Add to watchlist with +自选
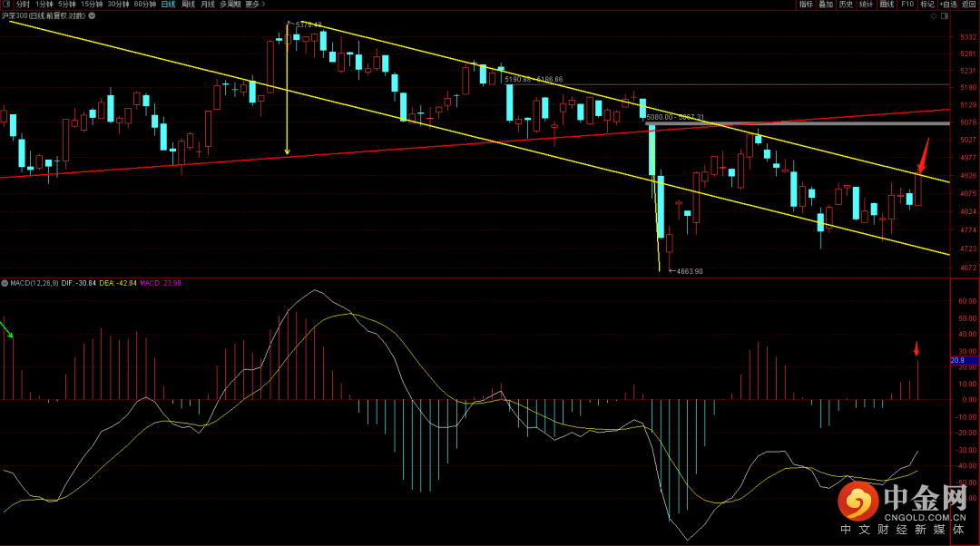The height and width of the screenshot is (546, 980). [x=948, y=4]
